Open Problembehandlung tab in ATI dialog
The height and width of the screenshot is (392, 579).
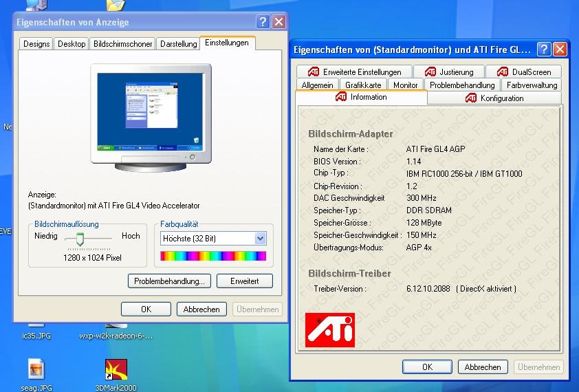pos(462,85)
